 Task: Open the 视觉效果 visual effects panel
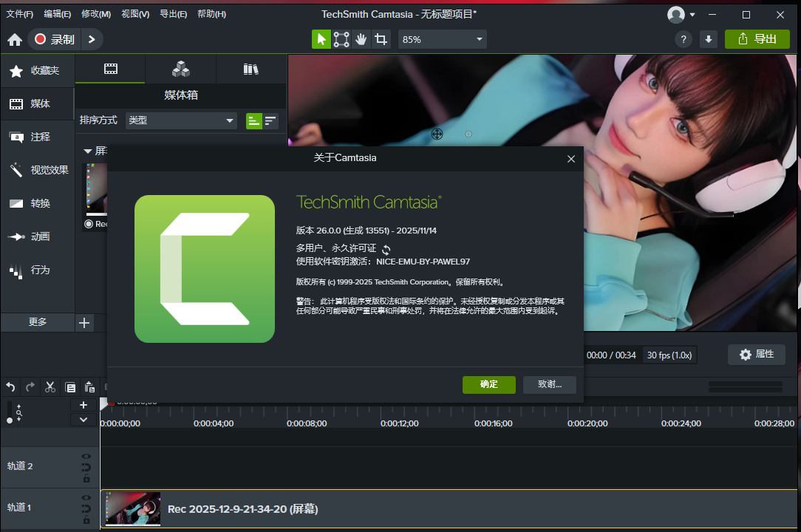[37, 170]
